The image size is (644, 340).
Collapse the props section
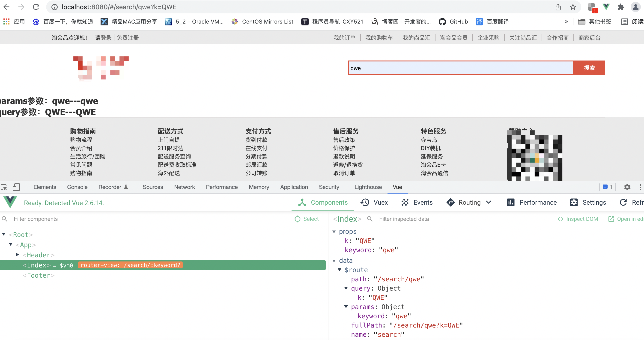334,232
